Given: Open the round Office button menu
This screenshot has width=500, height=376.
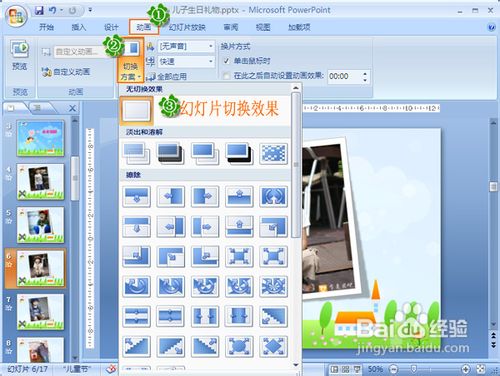Looking at the screenshot, I should pyautogui.click(x=15, y=15).
